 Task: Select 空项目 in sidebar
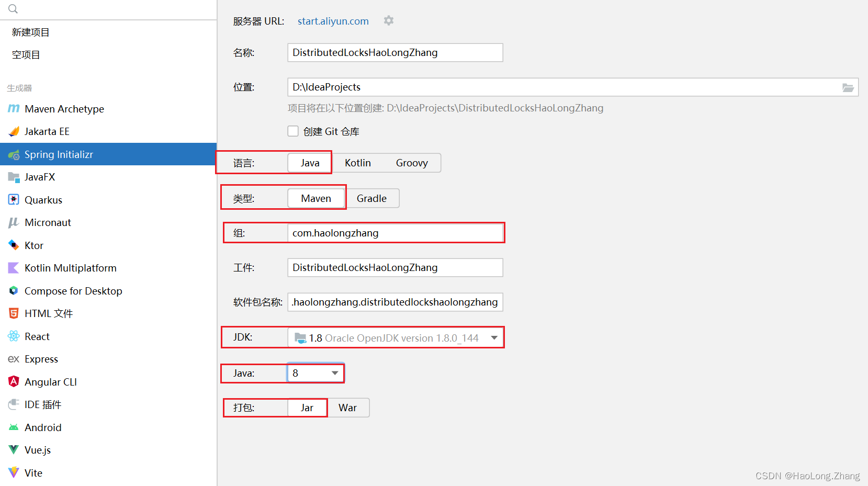pos(108,54)
